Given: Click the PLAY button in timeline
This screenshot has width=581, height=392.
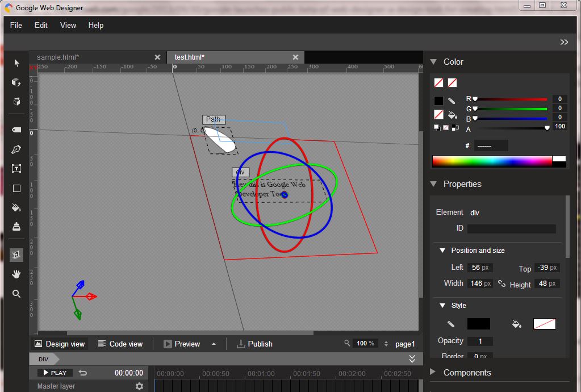Looking at the screenshot, I should pyautogui.click(x=55, y=373).
